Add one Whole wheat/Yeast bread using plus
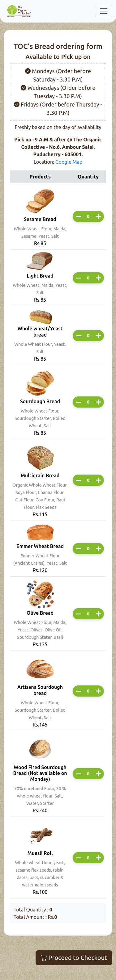The height and width of the screenshot is (980, 116). pyautogui.click(x=98, y=336)
